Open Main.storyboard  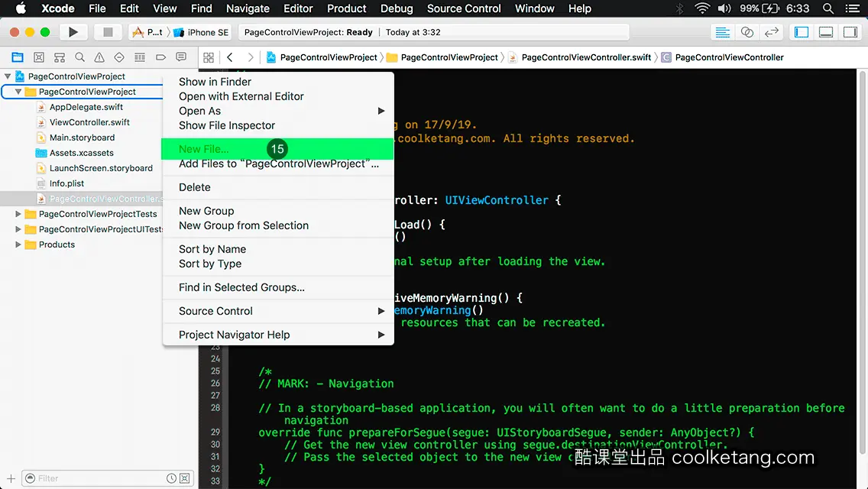82,138
